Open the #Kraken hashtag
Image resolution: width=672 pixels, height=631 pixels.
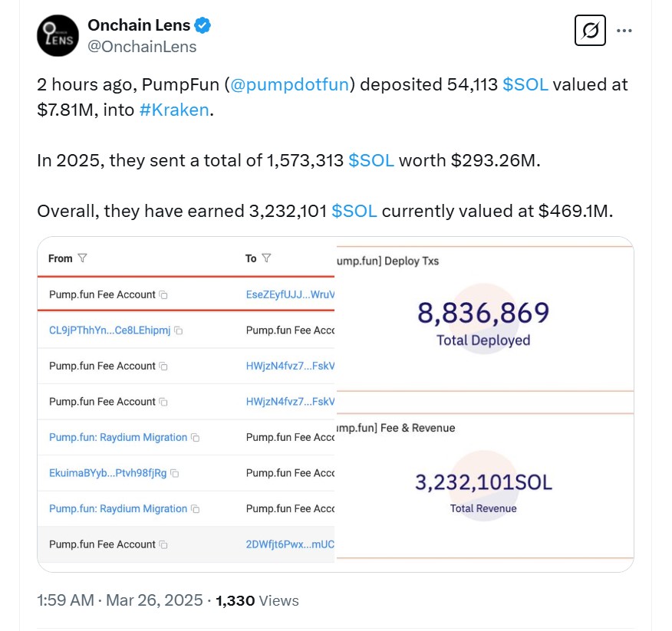pyautogui.click(x=174, y=110)
